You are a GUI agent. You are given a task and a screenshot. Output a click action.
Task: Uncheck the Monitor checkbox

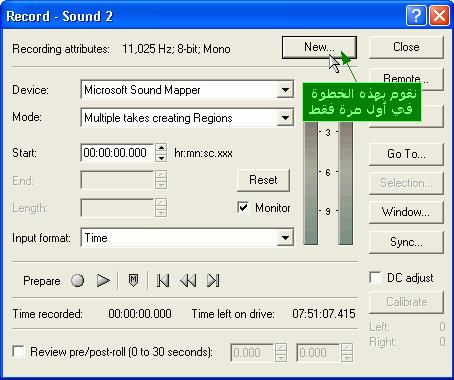(243, 207)
